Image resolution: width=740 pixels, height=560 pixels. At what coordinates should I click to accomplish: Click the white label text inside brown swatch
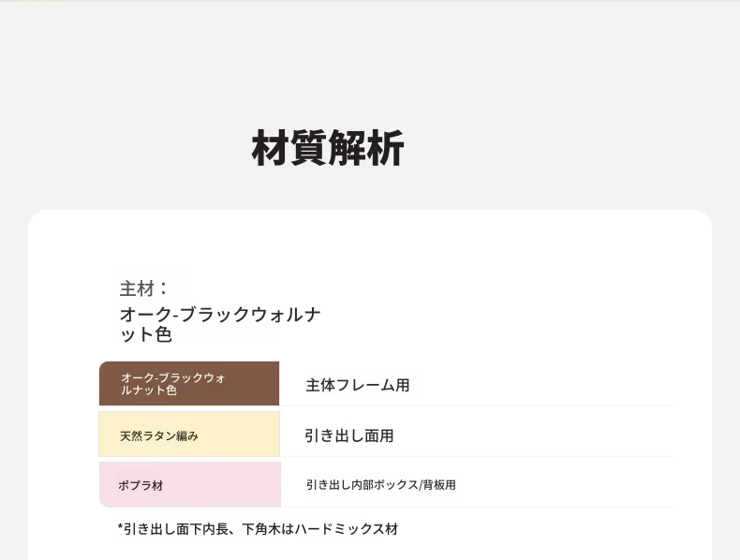click(172, 384)
